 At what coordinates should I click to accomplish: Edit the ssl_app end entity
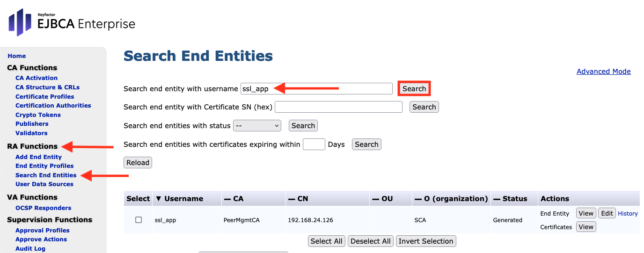click(607, 213)
